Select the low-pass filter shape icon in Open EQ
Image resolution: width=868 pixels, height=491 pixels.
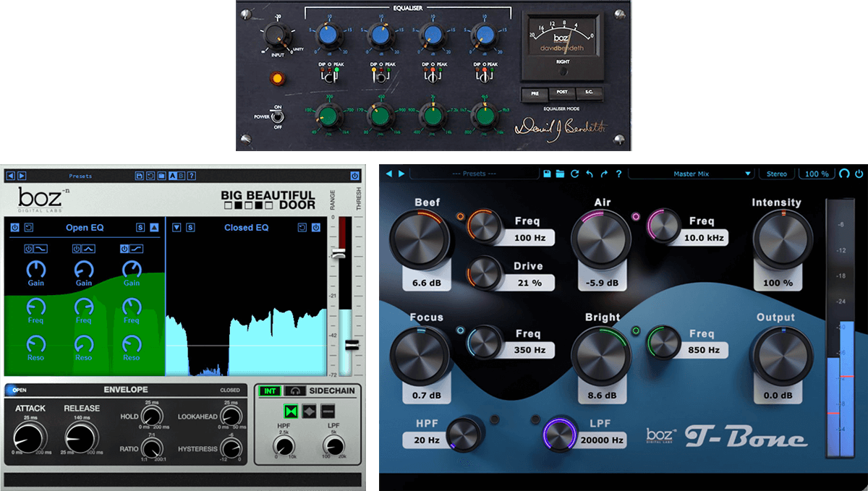41,249
